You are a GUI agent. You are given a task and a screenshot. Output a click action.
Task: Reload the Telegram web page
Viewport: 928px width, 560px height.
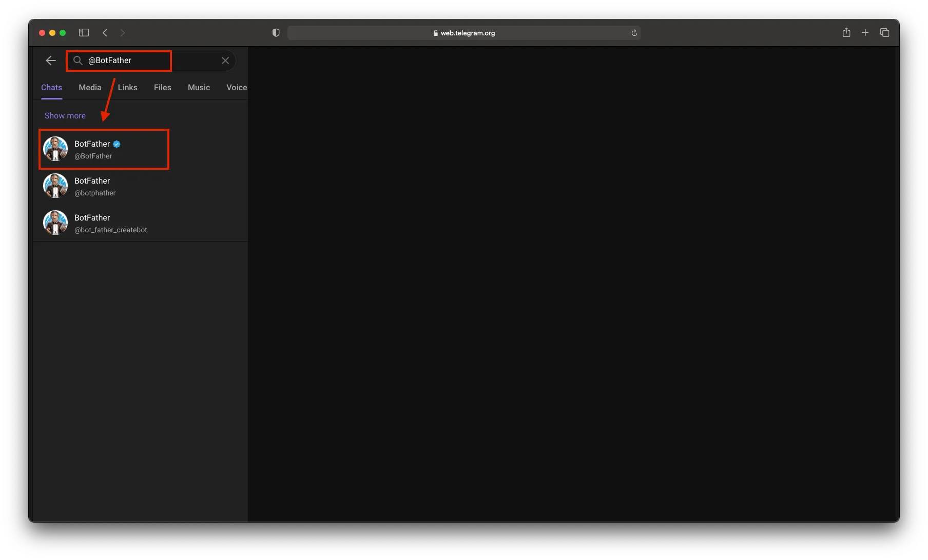pyautogui.click(x=634, y=33)
